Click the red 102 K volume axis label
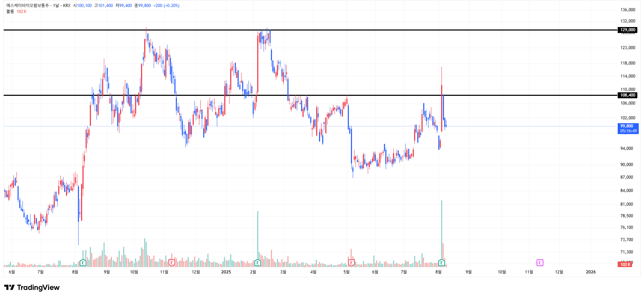644x298 pixels. [x=625, y=264]
